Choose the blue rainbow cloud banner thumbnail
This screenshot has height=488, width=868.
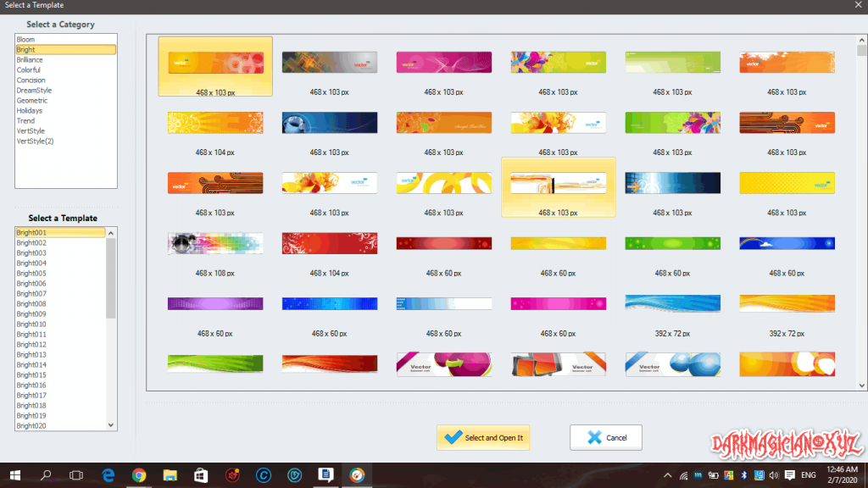click(x=787, y=243)
